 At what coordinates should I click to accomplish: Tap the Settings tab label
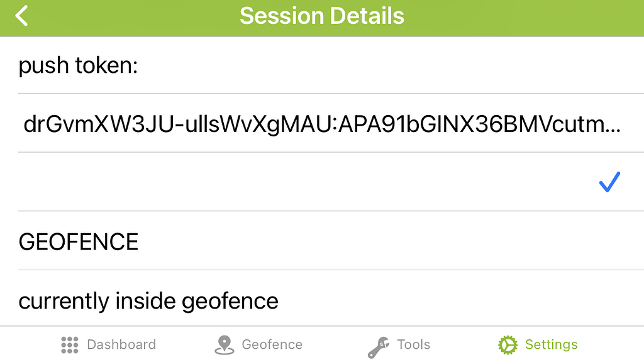click(551, 344)
